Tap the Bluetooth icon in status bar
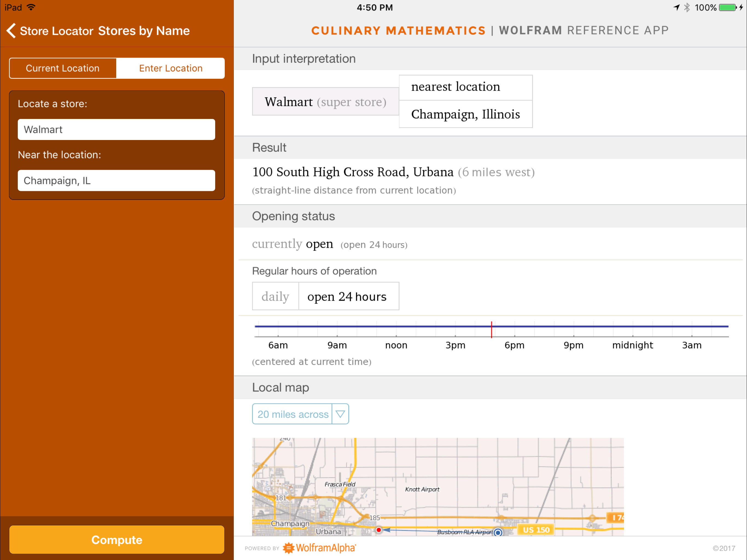The width and height of the screenshot is (747, 560). click(687, 7)
